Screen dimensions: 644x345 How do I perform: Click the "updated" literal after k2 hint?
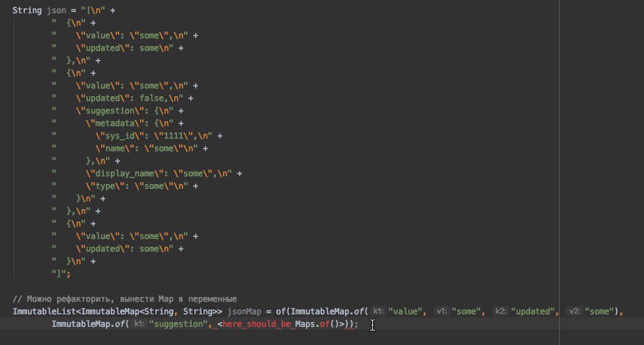[532, 312]
